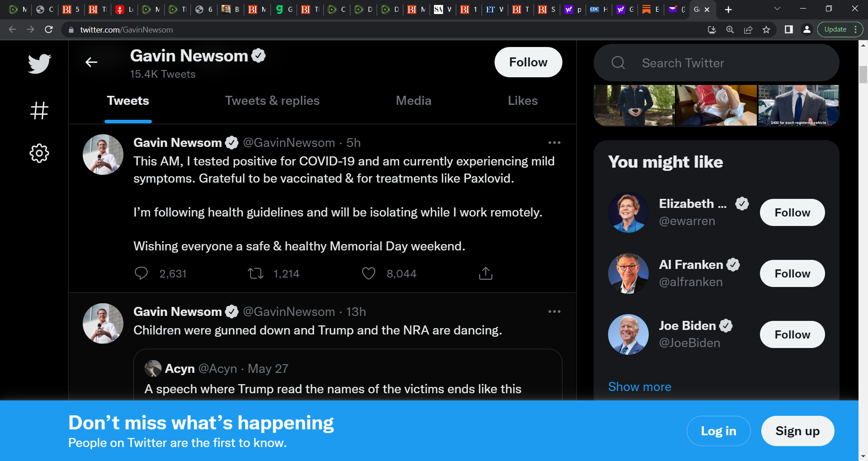
Task: Reply to the COVID-19 tweet
Action: click(x=141, y=273)
